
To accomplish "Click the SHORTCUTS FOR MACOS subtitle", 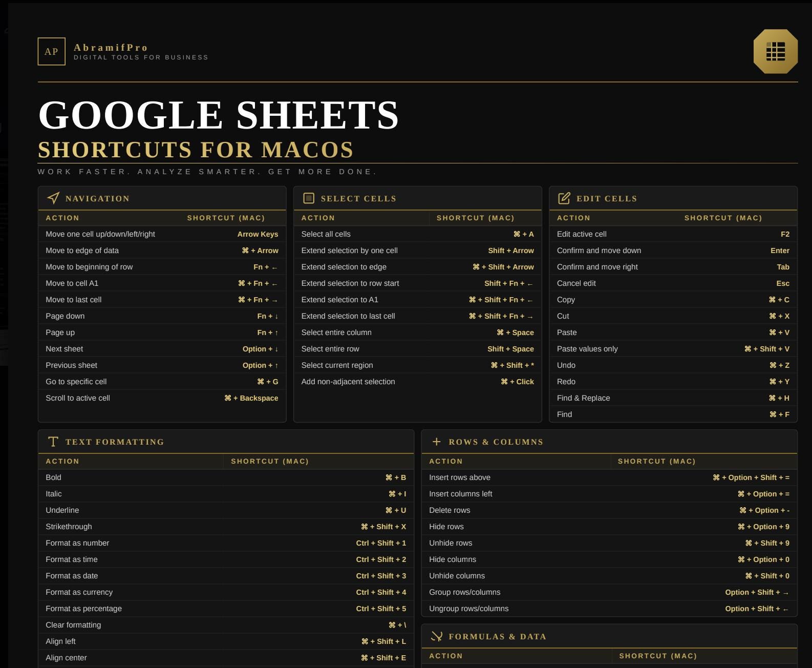I will tap(196, 150).
